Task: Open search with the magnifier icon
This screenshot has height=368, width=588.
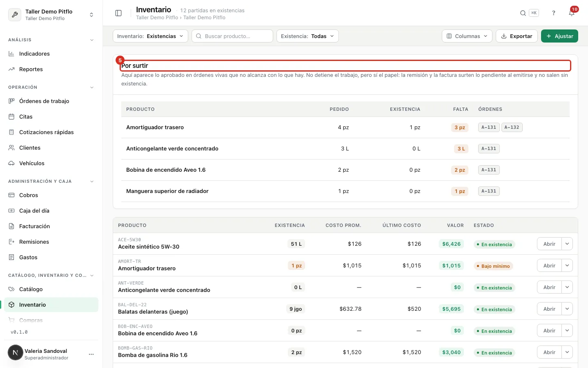Action: [x=523, y=13]
